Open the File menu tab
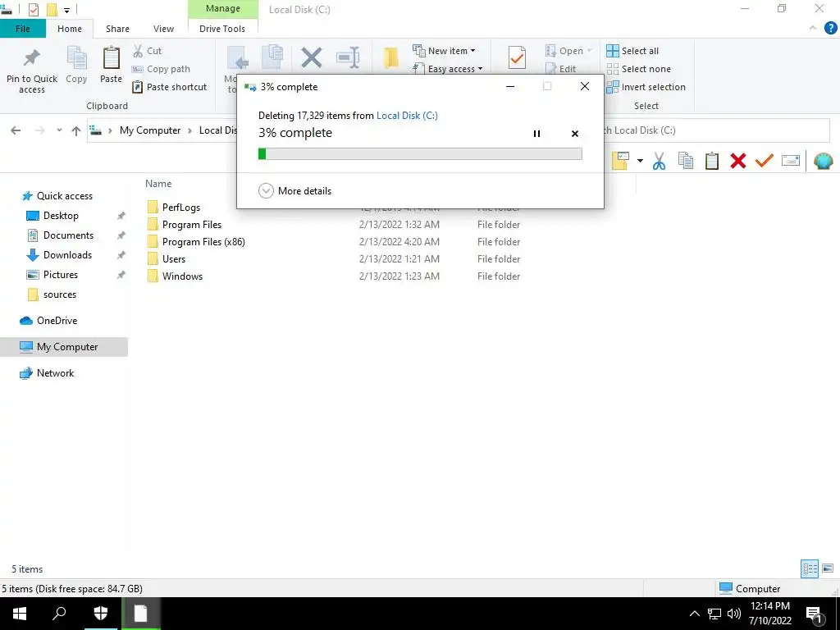Viewport: 840px width, 630px height. pyautogui.click(x=22, y=29)
